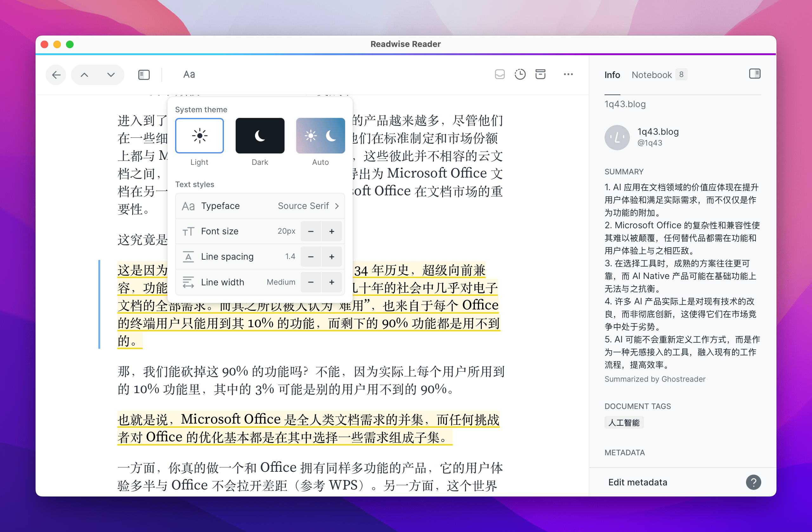
Task: Click the METADATA section heading
Action: coord(625,453)
